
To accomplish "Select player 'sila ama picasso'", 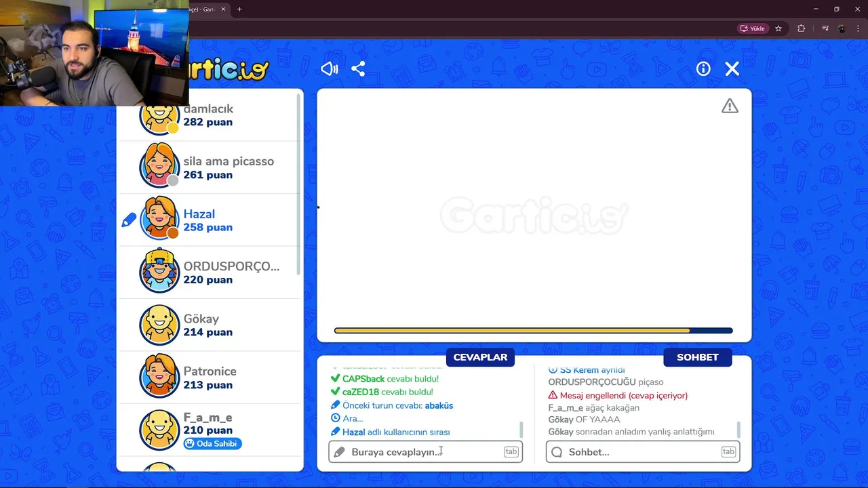I will coord(209,168).
